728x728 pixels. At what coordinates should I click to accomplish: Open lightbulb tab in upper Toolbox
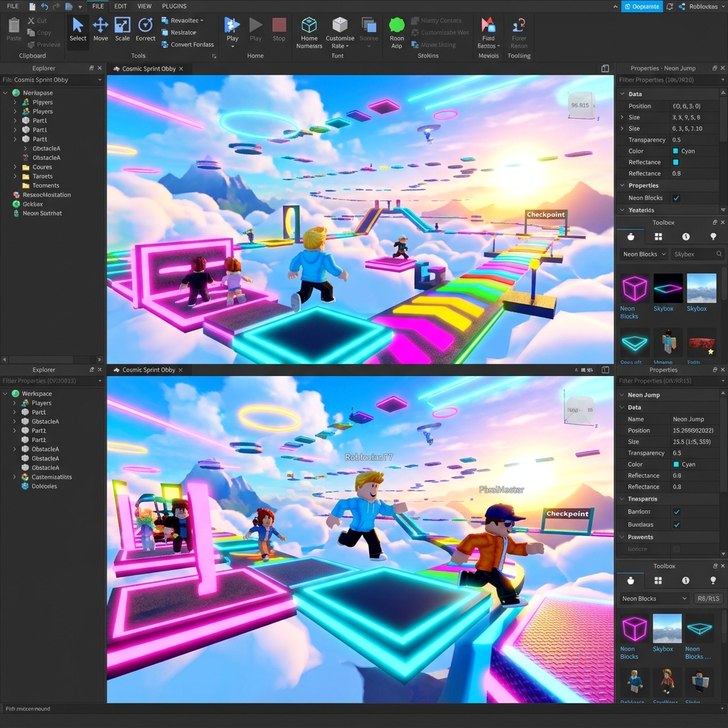pyautogui.click(x=713, y=237)
